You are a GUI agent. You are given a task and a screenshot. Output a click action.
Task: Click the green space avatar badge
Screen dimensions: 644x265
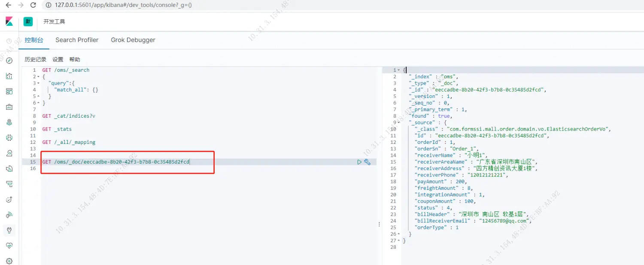[28, 21]
